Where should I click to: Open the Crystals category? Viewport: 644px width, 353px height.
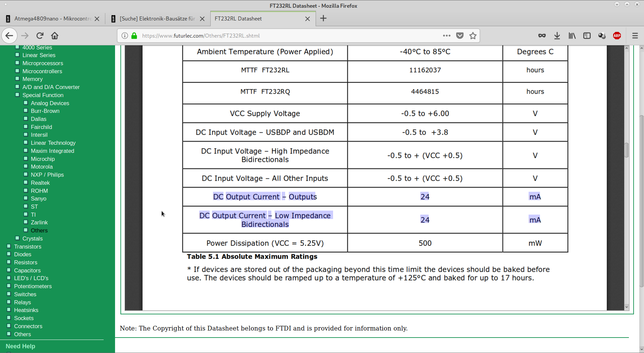coord(33,238)
